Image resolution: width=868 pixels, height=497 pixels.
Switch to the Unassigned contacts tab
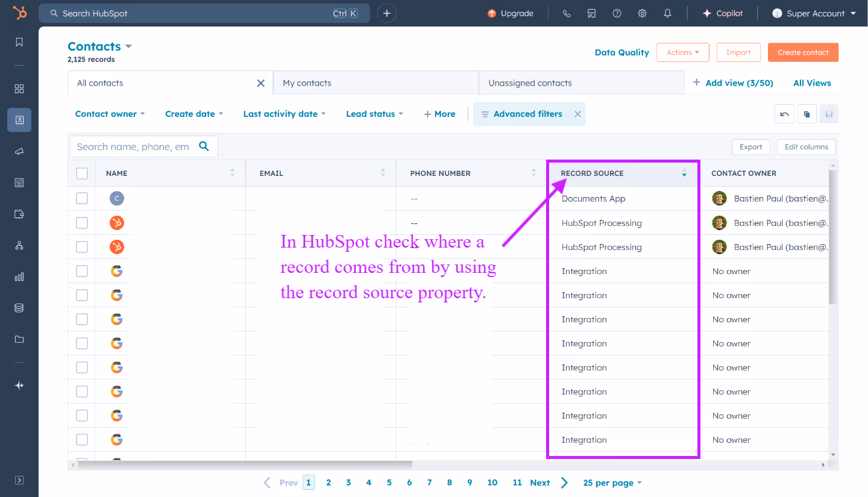pyautogui.click(x=530, y=83)
